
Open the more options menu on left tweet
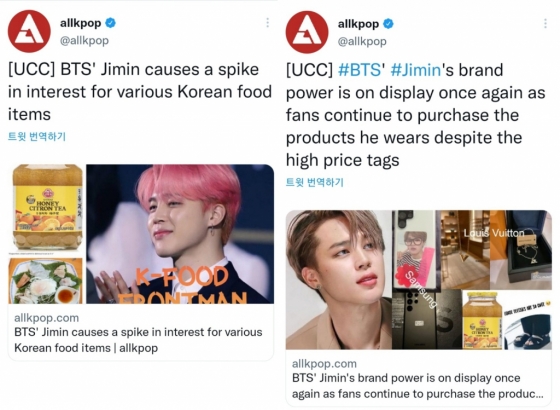coord(268,23)
